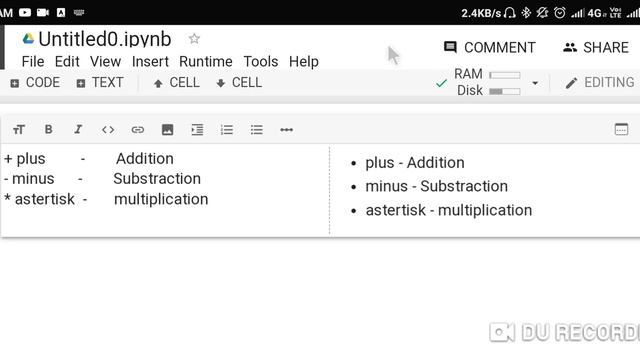This screenshot has height=360, width=640.
Task: Toggle the markdown preview layout icon
Action: click(621, 129)
